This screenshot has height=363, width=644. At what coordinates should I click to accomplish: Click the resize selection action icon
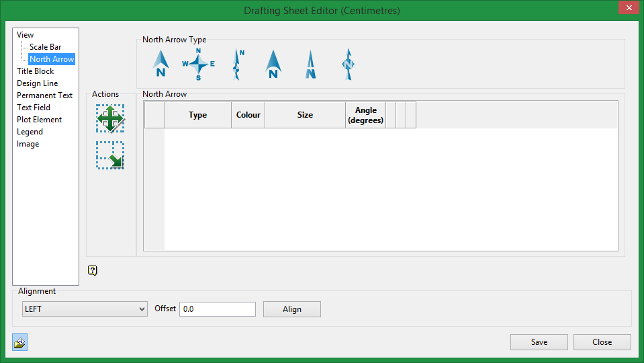(x=110, y=155)
